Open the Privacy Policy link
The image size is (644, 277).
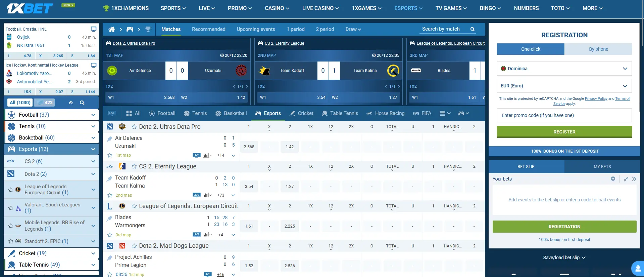596,98
